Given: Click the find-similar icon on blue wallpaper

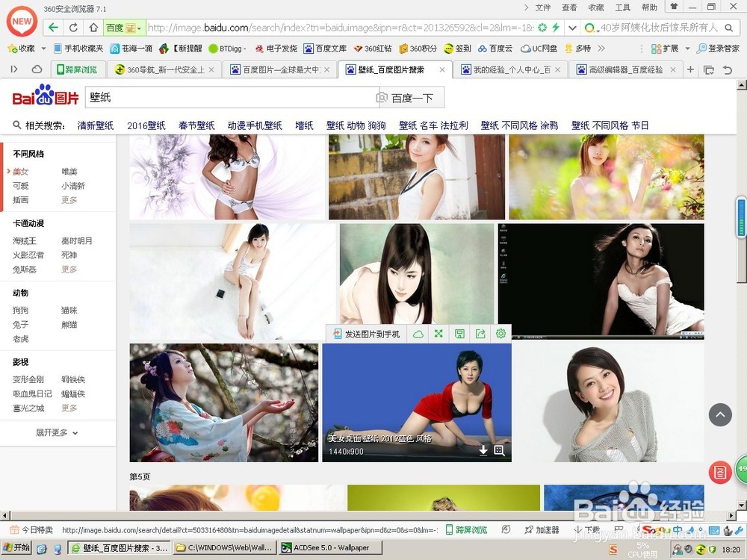Looking at the screenshot, I should click(499, 450).
